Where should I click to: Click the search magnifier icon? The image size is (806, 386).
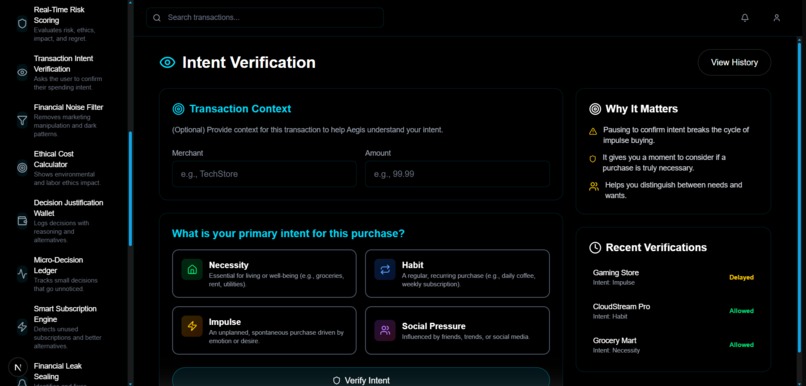coord(157,17)
